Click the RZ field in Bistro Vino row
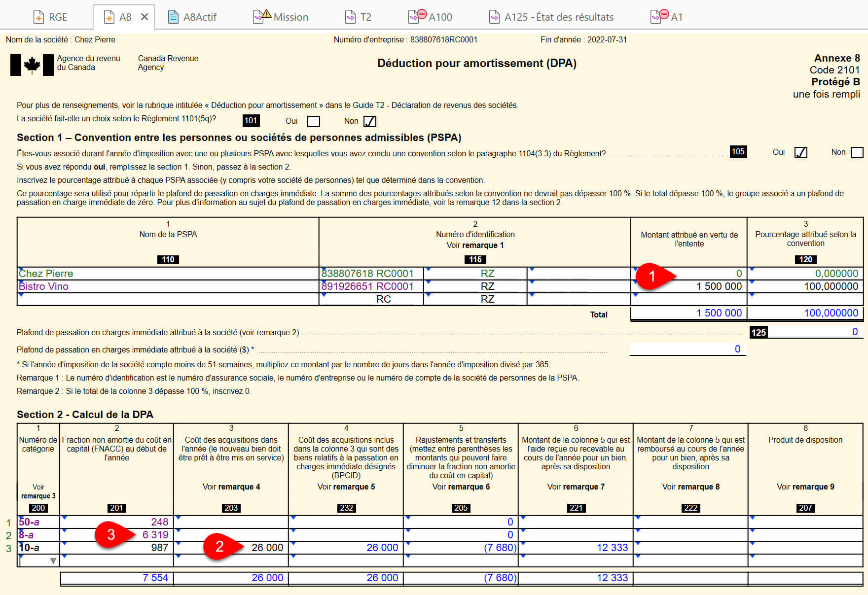 pyautogui.click(x=475, y=286)
